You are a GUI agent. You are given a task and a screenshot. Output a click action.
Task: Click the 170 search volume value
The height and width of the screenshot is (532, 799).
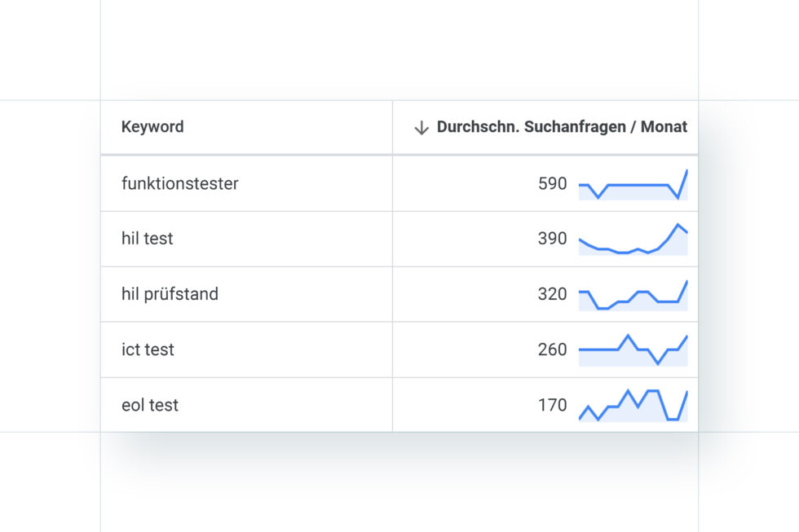(553, 405)
